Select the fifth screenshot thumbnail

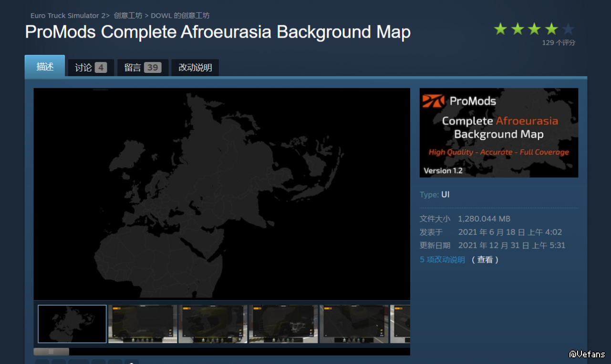(353, 324)
